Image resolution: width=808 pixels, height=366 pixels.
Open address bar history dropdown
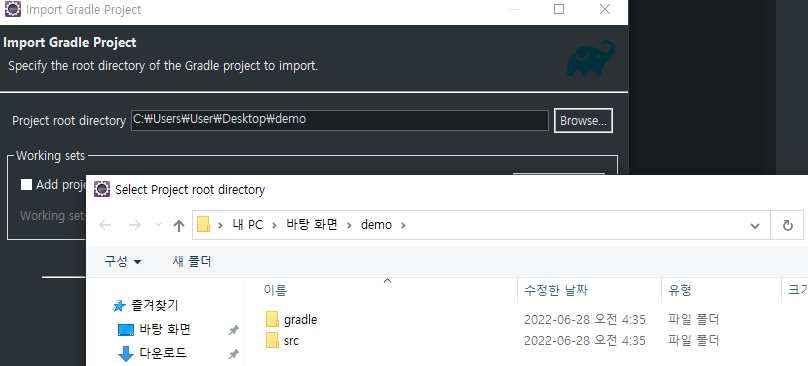[x=755, y=226]
